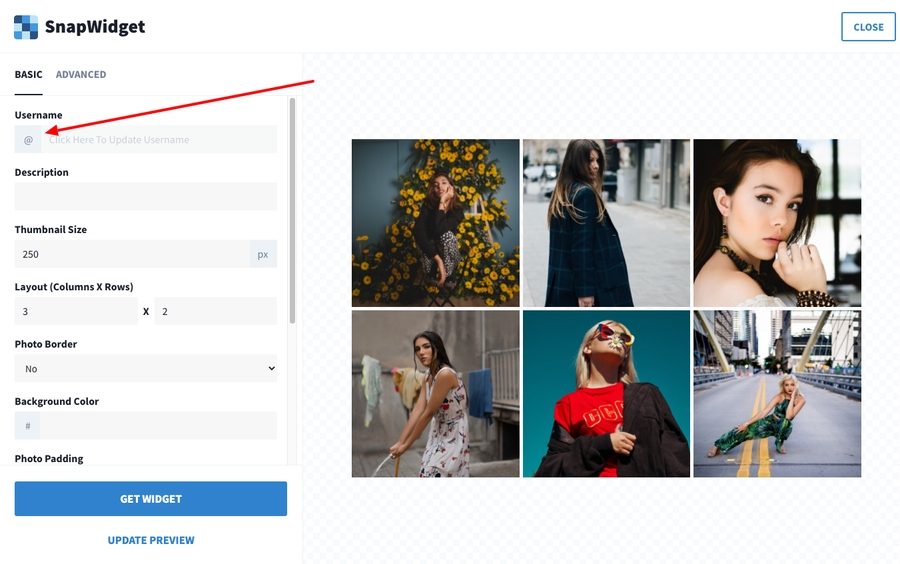
Task: Close the widget editor with Close button
Action: pos(868,27)
